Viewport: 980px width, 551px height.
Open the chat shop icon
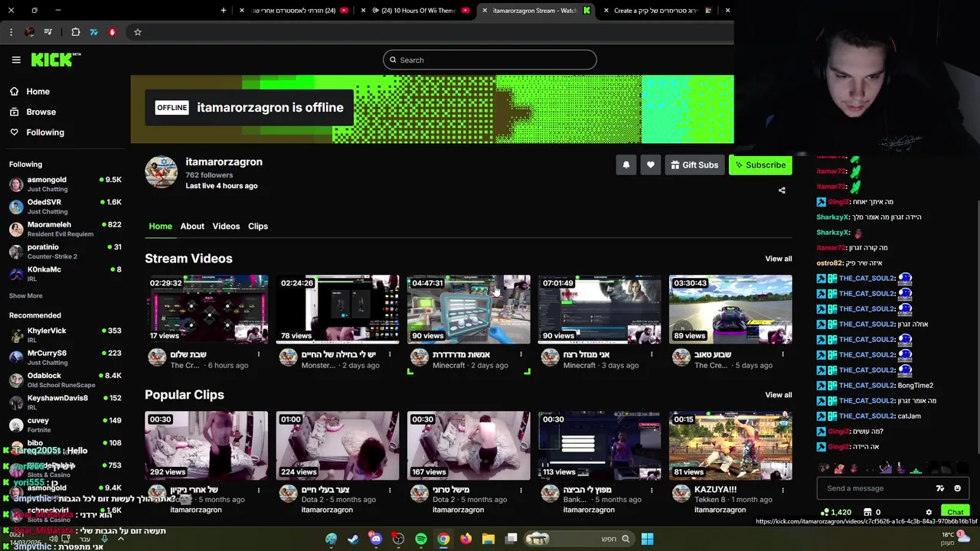tap(867, 512)
